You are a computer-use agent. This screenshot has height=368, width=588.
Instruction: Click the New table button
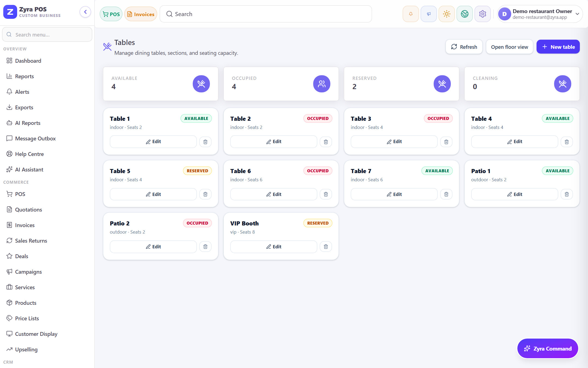pos(558,47)
